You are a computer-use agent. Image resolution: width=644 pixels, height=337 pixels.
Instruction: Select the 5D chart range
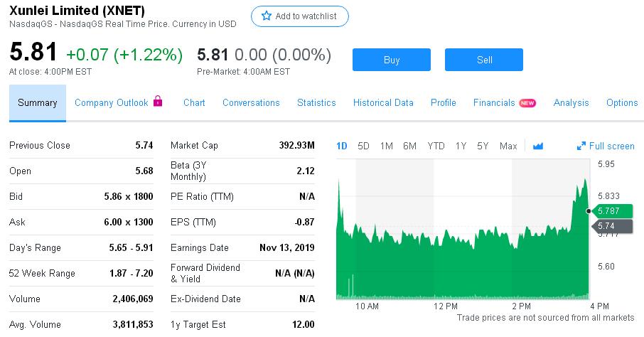[363, 146]
